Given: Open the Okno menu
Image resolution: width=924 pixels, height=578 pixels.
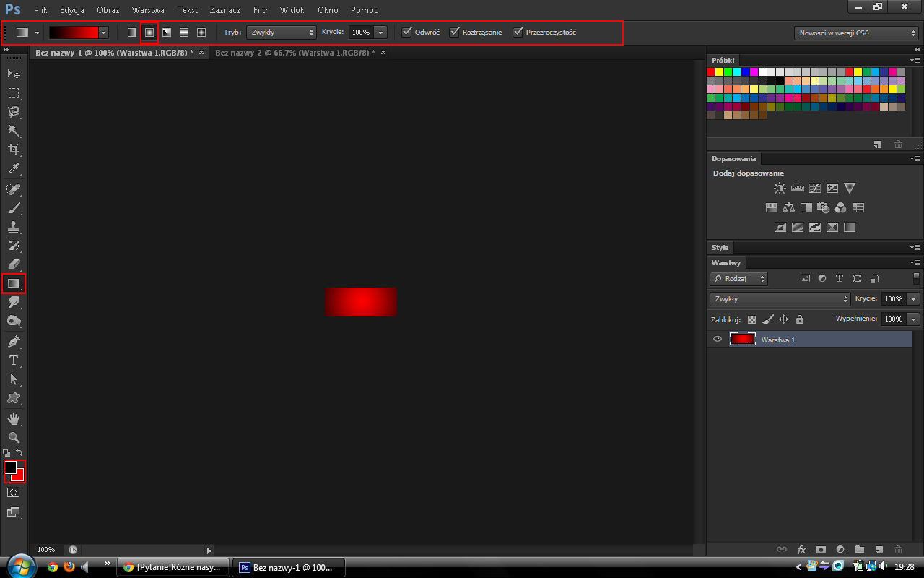Looking at the screenshot, I should [328, 10].
